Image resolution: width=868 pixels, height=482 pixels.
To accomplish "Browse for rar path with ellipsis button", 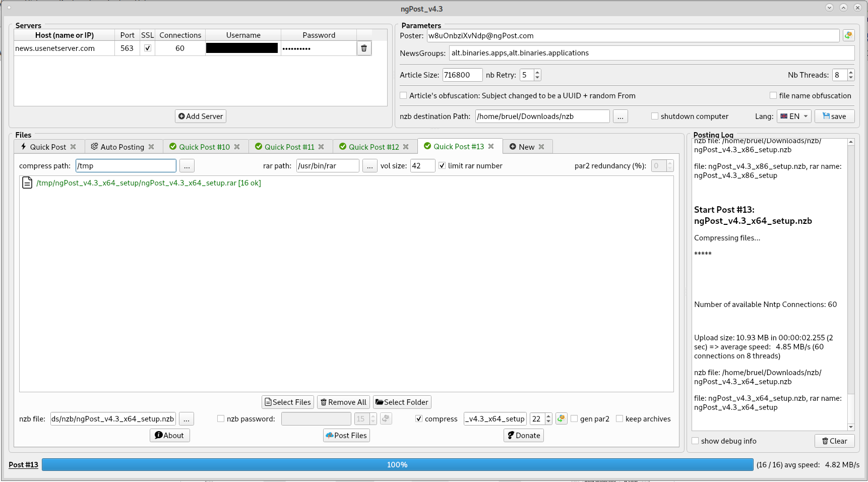I will [370, 166].
